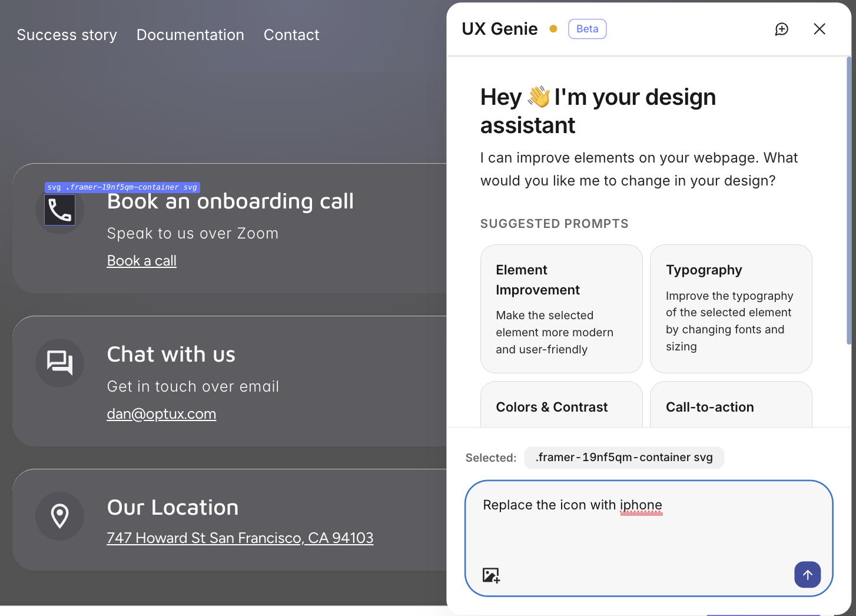The height and width of the screenshot is (616, 856).
Task: Click the selected phone icon
Action: click(60, 210)
